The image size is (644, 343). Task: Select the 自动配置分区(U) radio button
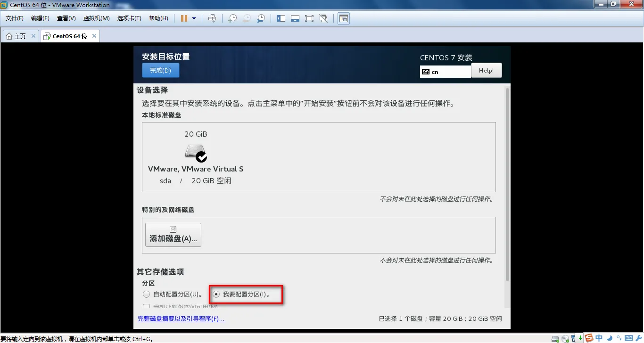pyautogui.click(x=146, y=294)
